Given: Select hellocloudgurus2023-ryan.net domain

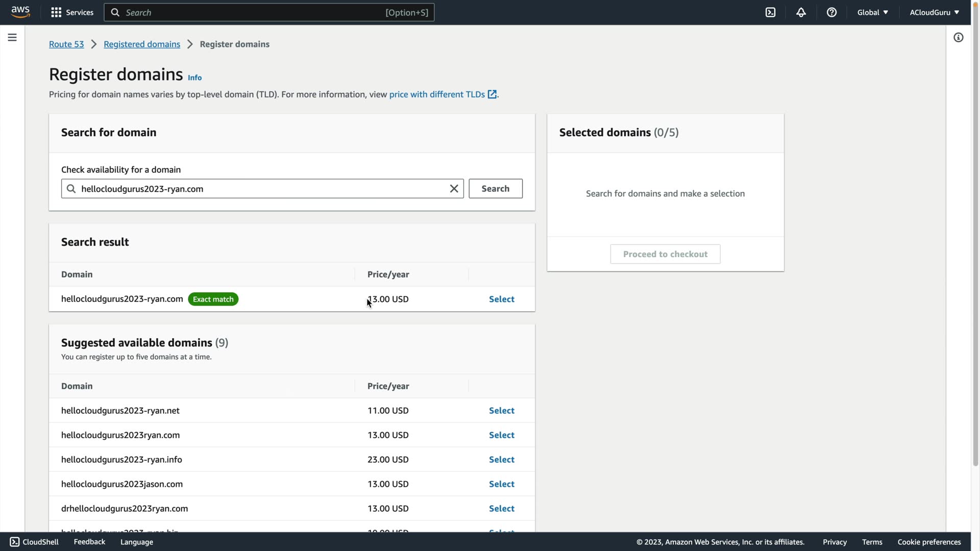Looking at the screenshot, I should (501, 411).
